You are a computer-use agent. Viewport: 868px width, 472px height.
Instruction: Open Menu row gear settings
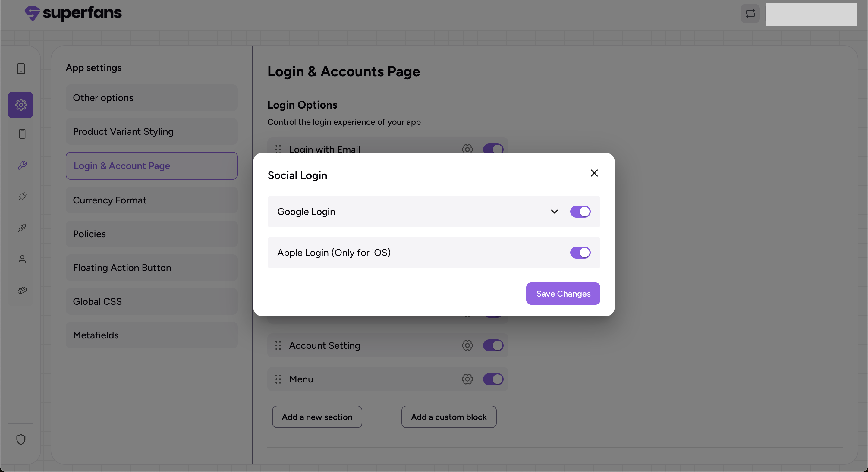coord(467,379)
